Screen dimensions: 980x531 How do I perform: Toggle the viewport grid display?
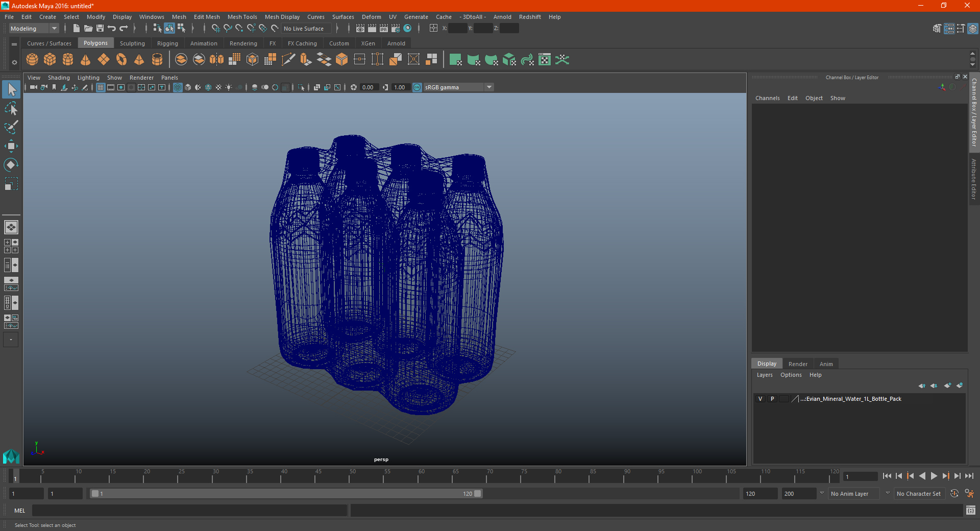pos(101,87)
